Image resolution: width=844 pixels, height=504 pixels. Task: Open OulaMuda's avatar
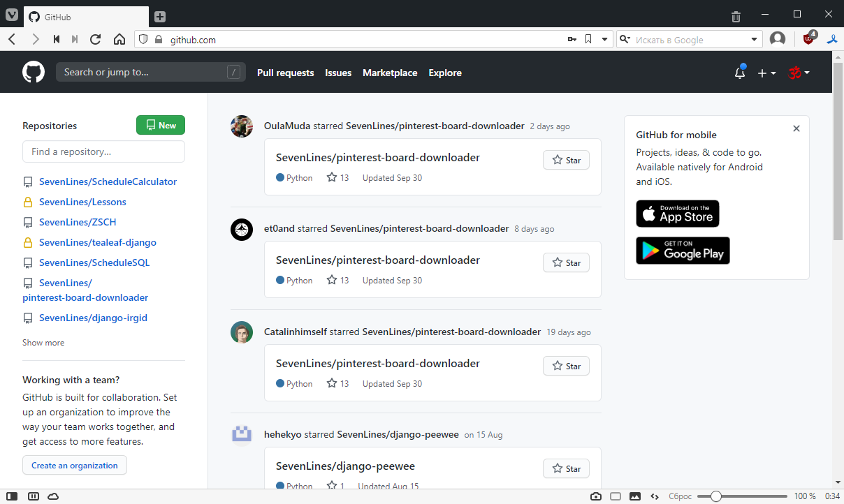pos(242,126)
